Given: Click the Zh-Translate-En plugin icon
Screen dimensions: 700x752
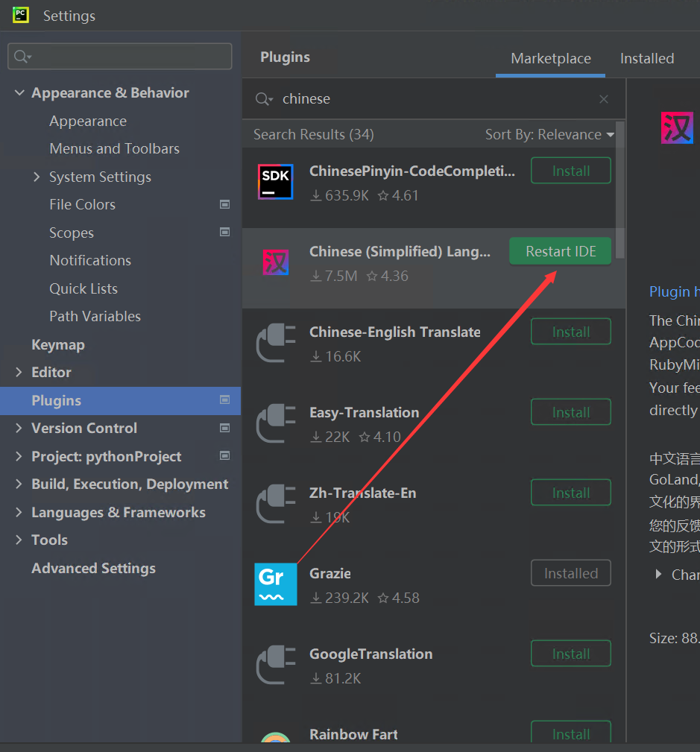Looking at the screenshot, I should click(275, 504).
